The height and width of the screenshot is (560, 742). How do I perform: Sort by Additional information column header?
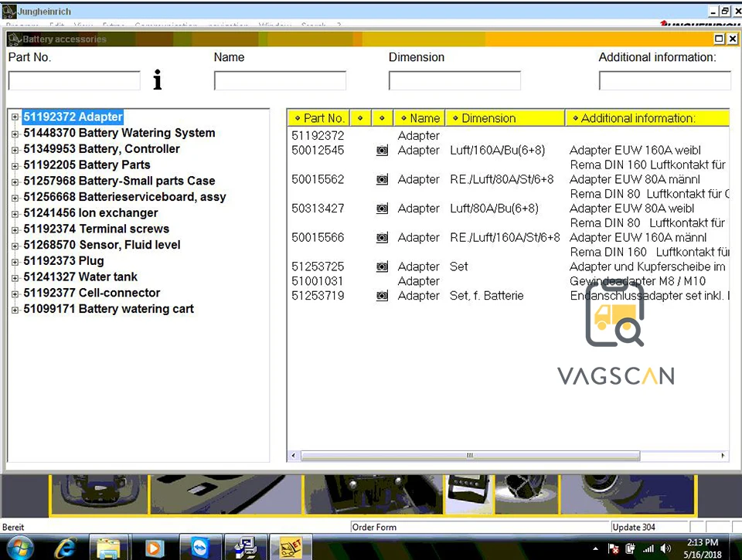click(x=648, y=117)
